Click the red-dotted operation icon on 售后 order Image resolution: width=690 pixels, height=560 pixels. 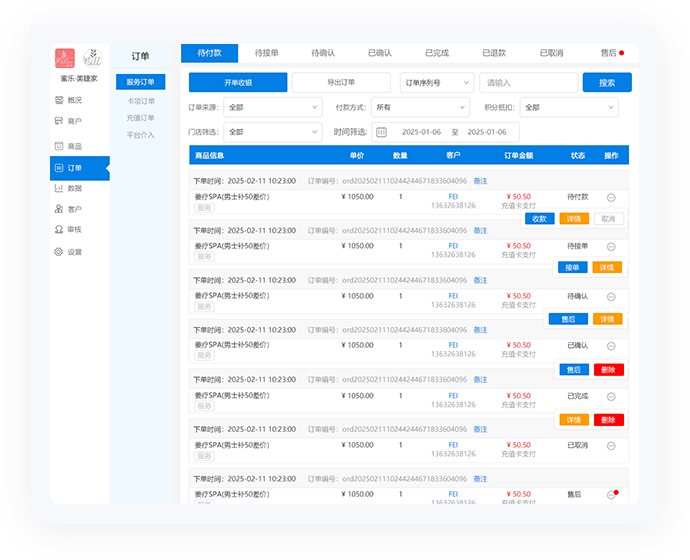tap(611, 495)
